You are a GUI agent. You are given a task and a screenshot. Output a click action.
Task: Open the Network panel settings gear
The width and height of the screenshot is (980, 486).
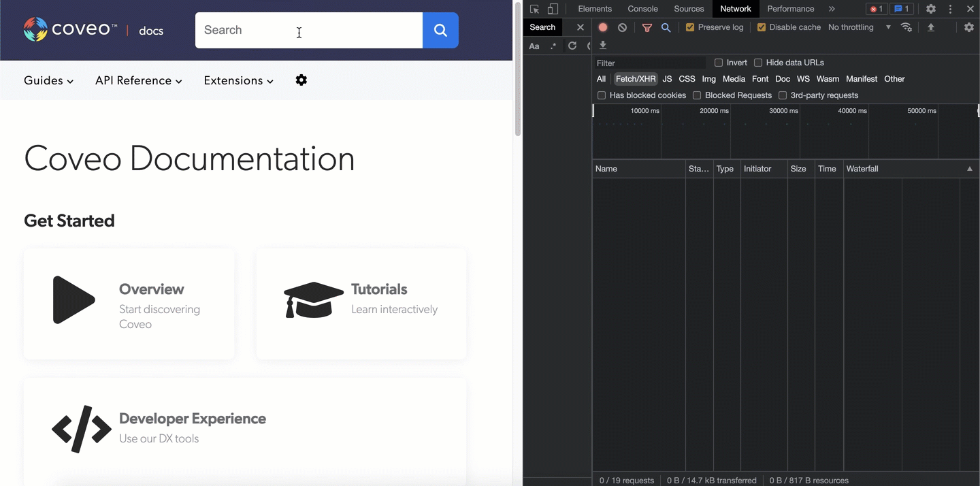[x=969, y=27]
